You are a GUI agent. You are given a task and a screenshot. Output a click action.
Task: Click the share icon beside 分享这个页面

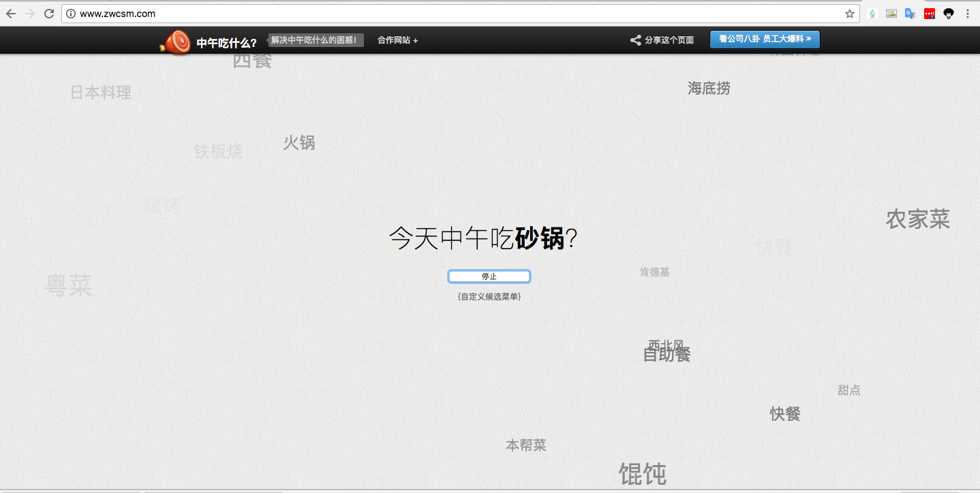635,40
